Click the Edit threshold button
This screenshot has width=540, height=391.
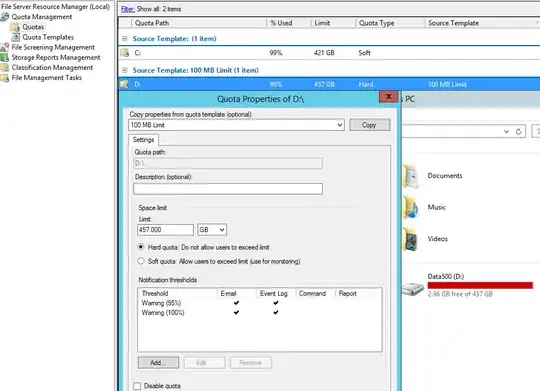click(205, 362)
